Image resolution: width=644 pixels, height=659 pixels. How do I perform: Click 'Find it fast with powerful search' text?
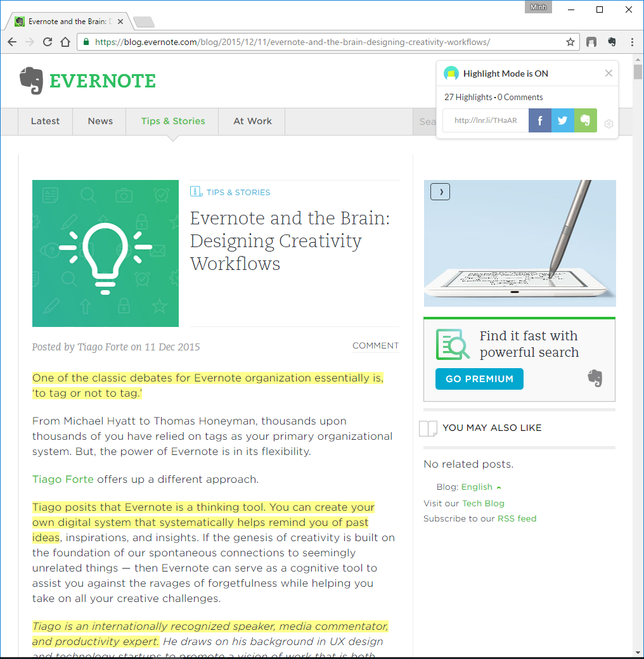click(x=529, y=344)
